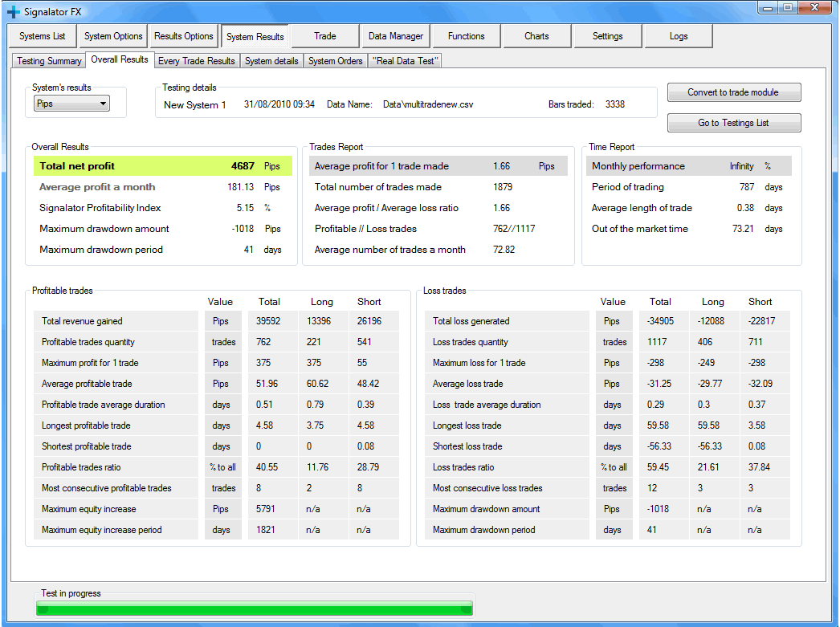Click Profitable // Loss trades value 762//1117

click(x=514, y=229)
